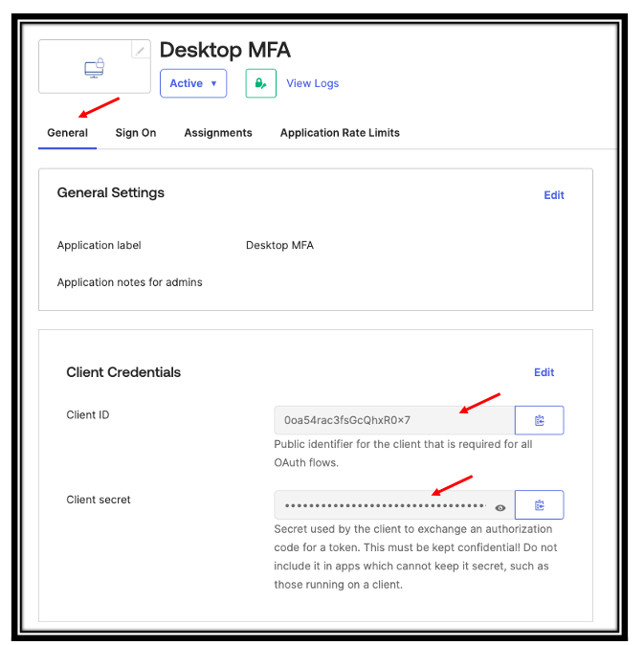Click the Application notes for admins label
Screen dimensions: 644x645
[x=129, y=282]
